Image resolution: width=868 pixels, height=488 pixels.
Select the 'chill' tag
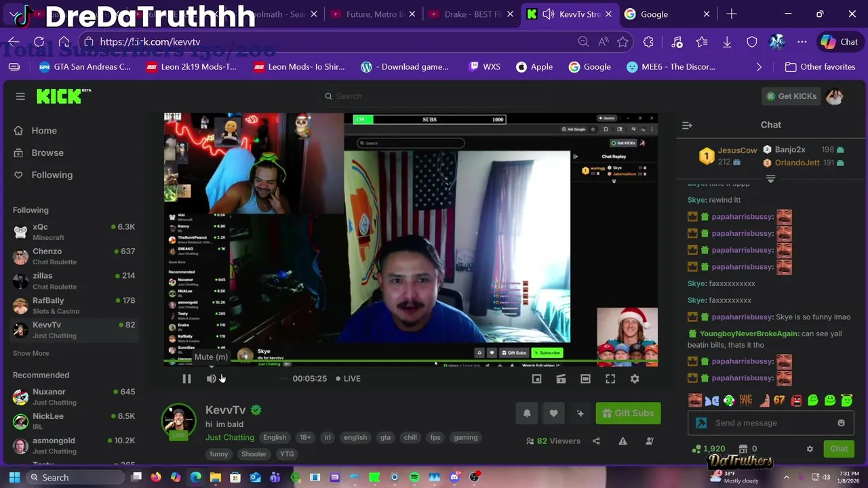[410, 437]
